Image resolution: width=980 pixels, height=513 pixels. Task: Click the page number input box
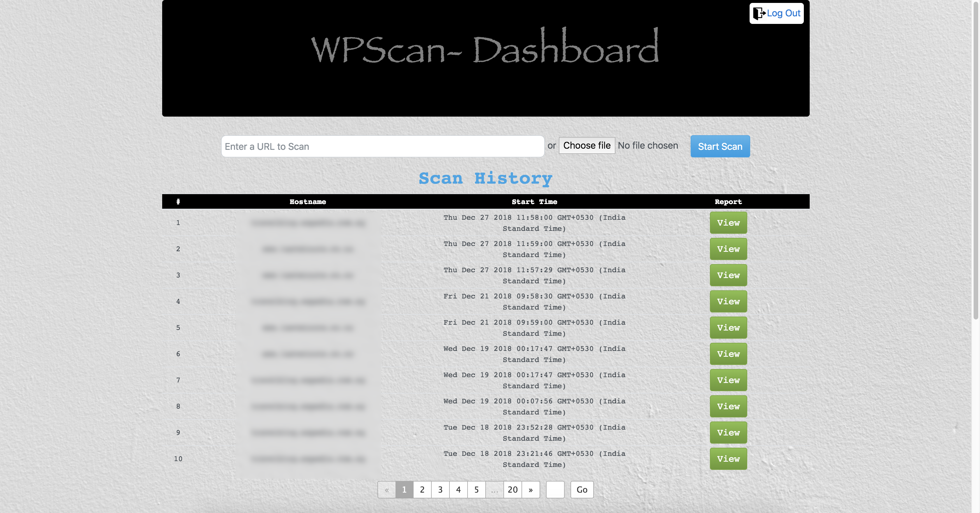pyautogui.click(x=555, y=489)
